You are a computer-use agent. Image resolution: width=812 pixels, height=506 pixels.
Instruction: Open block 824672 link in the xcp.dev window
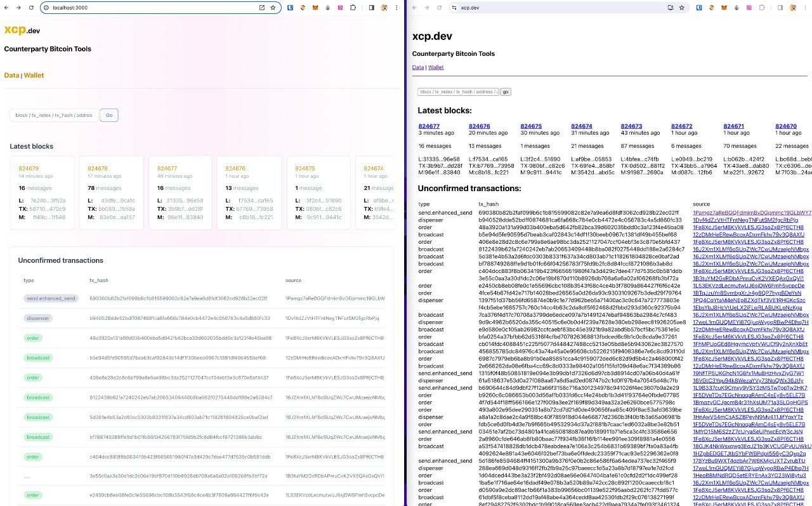click(x=683, y=126)
